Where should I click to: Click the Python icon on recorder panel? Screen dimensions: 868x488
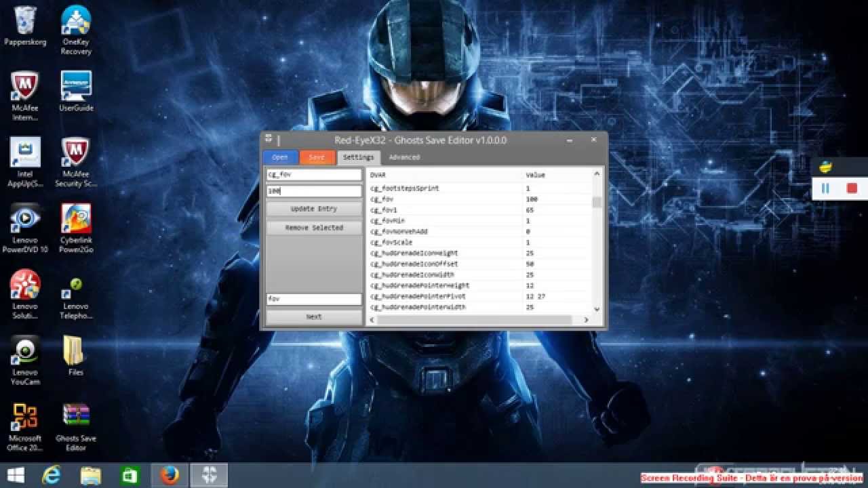[825, 167]
